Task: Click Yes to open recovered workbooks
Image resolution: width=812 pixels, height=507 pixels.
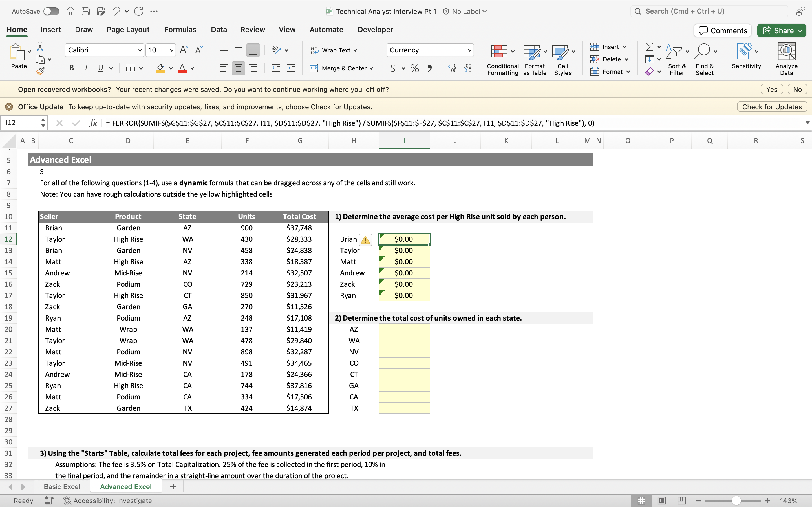Action: pos(771,89)
